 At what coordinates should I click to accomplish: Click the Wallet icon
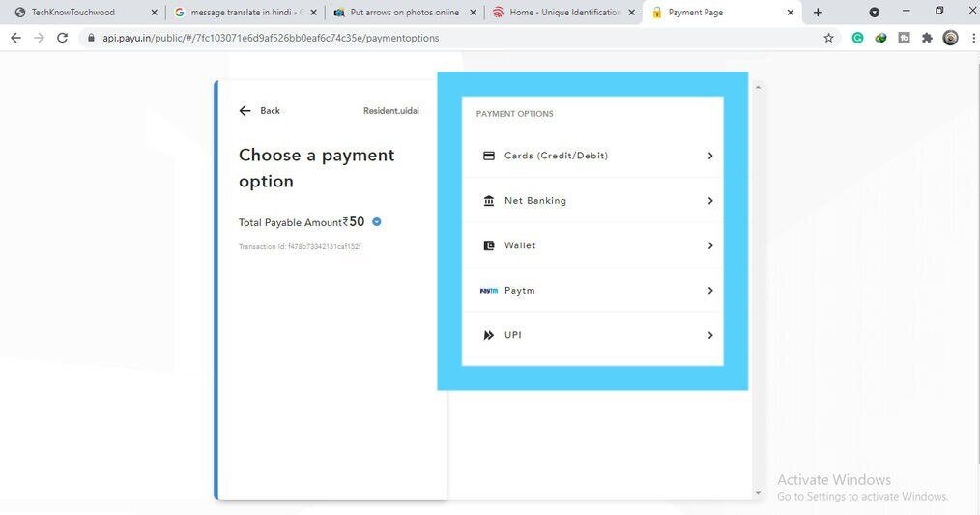coord(489,245)
